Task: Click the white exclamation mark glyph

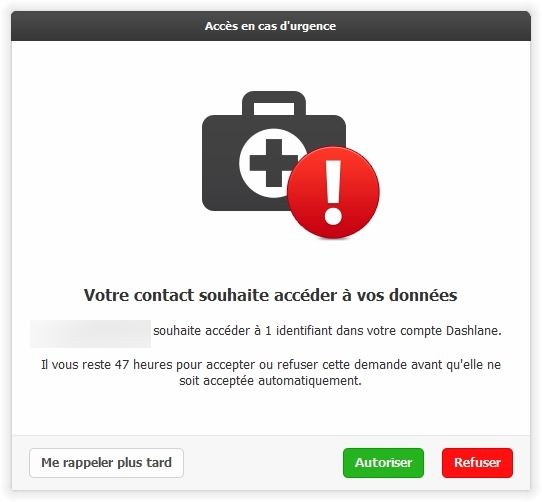Action: point(333,192)
